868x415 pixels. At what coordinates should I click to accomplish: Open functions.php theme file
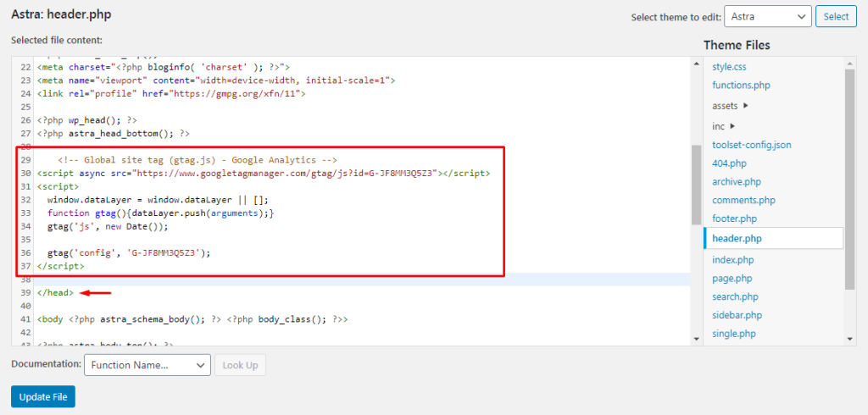click(x=741, y=86)
